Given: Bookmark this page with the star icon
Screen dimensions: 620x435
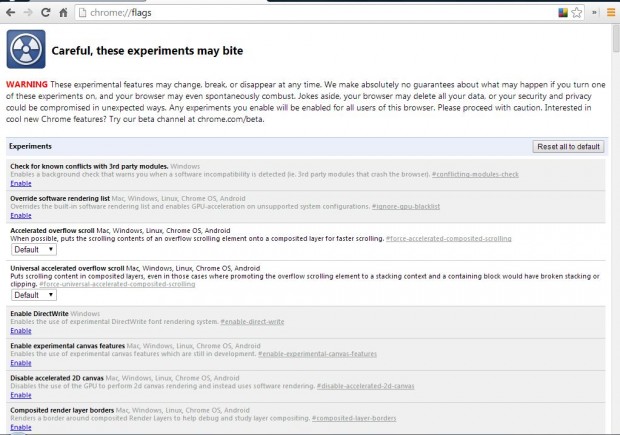Looking at the screenshot, I should [x=577, y=13].
